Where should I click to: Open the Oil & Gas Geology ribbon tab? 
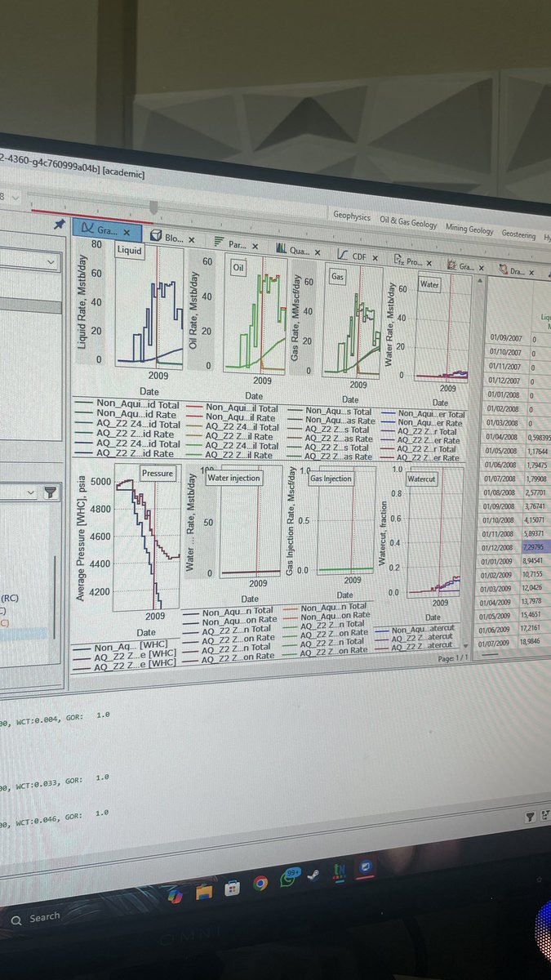pyautogui.click(x=407, y=222)
